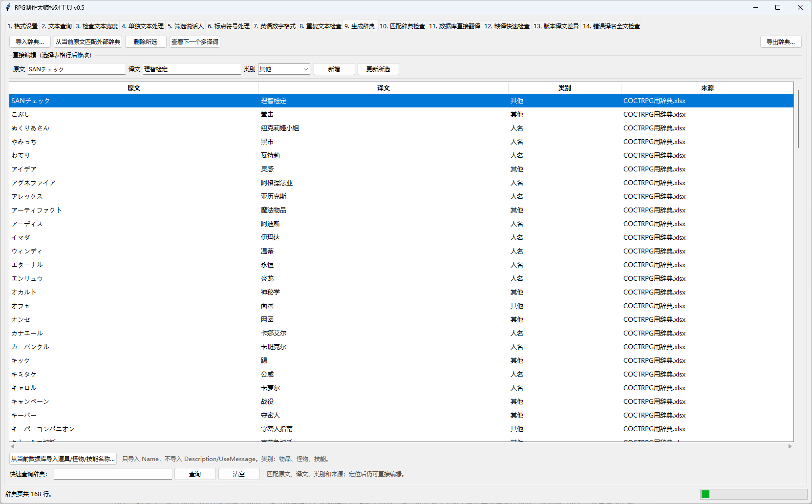Select the カーバンクル row

pyautogui.click(x=401, y=347)
